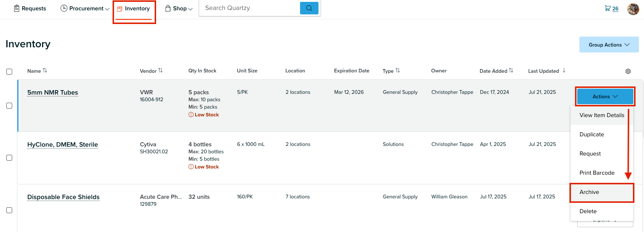Click the Expiration Date column header
Image resolution: width=644 pixels, height=232 pixels.
pyautogui.click(x=352, y=71)
